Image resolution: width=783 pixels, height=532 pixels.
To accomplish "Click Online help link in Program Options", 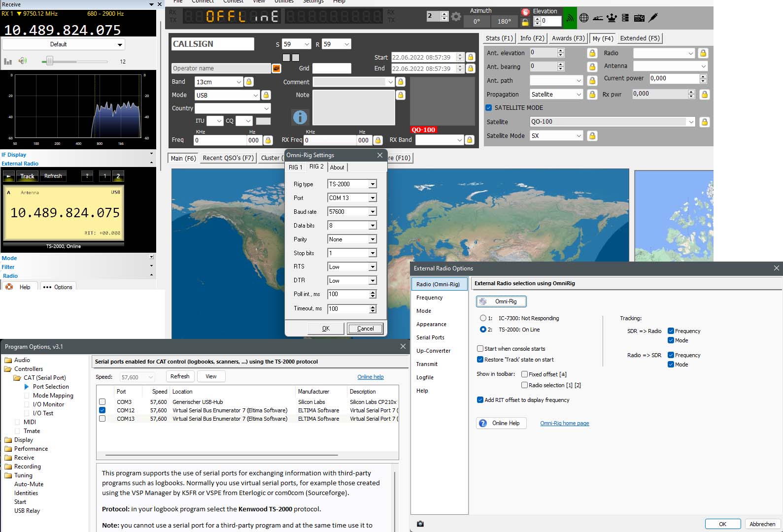I will 371,377.
